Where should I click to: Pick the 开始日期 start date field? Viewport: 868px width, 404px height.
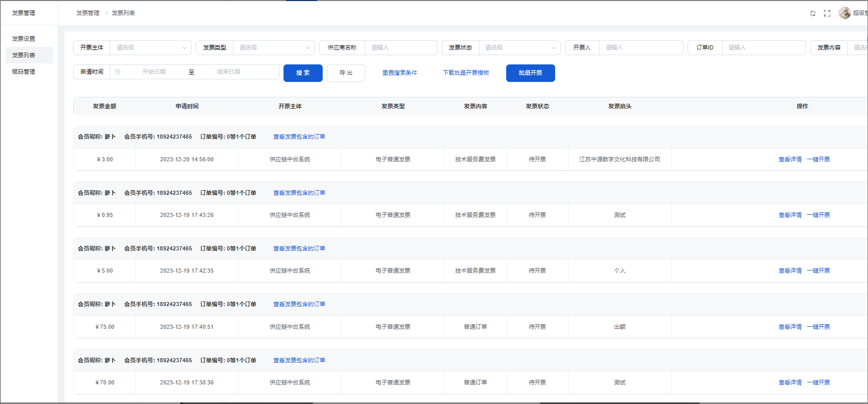pos(154,72)
